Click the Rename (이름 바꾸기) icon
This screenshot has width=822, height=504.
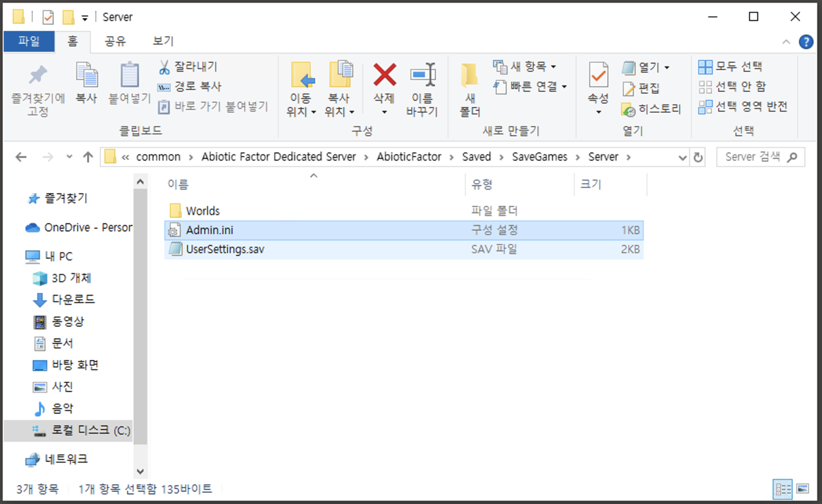423,75
